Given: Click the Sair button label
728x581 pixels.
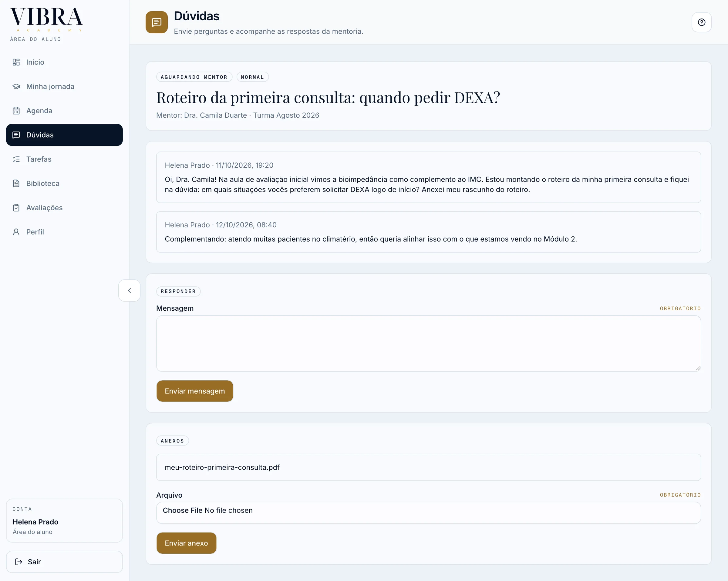Looking at the screenshot, I should click(34, 562).
